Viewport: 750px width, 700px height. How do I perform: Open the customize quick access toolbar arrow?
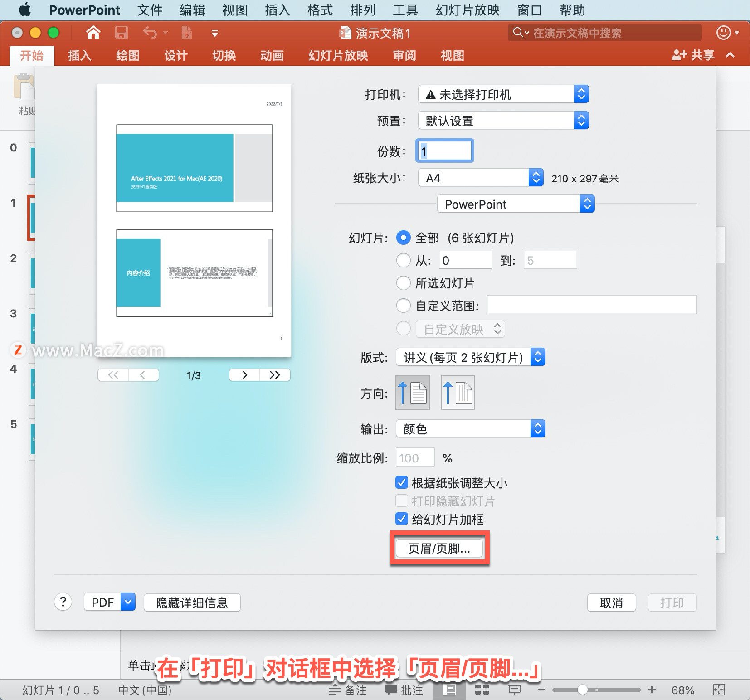pyautogui.click(x=215, y=33)
